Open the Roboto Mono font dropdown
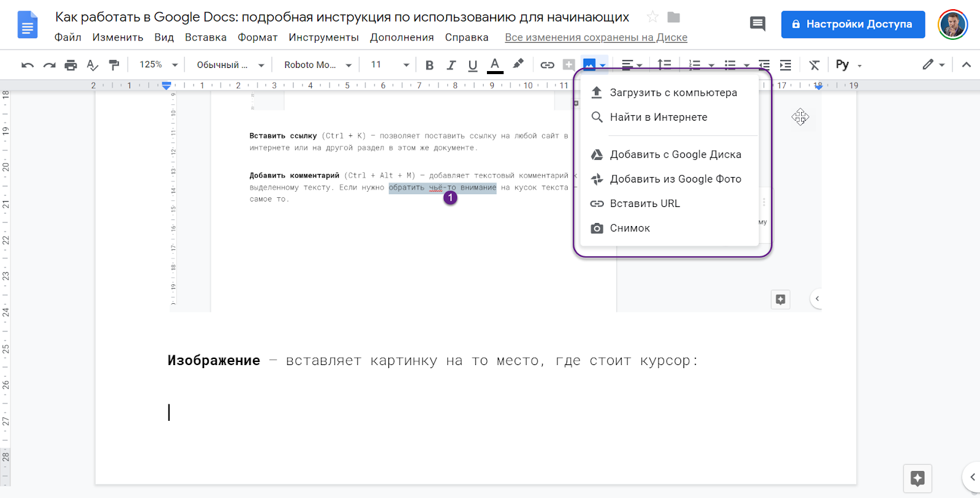980x498 pixels. 317,65
